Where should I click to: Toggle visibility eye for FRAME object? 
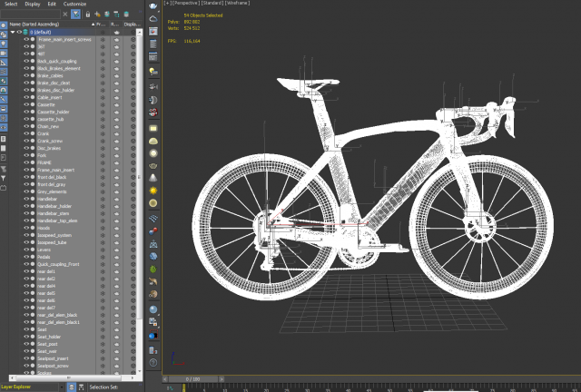pyautogui.click(x=26, y=162)
